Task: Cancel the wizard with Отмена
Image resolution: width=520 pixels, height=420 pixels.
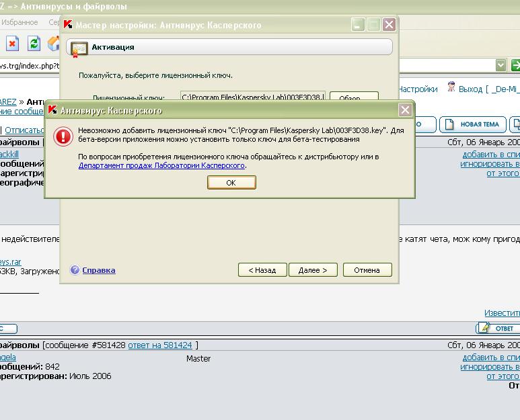Action: click(x=367, y=270)
